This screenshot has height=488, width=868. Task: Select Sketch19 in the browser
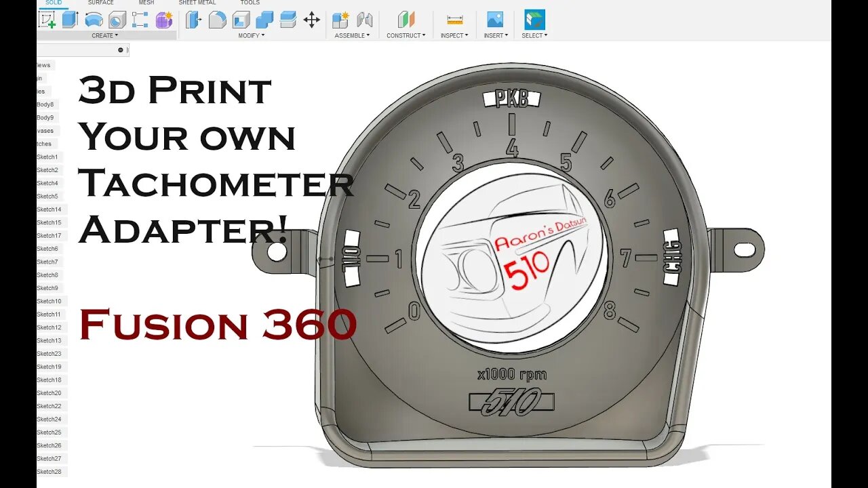(49, 367)
